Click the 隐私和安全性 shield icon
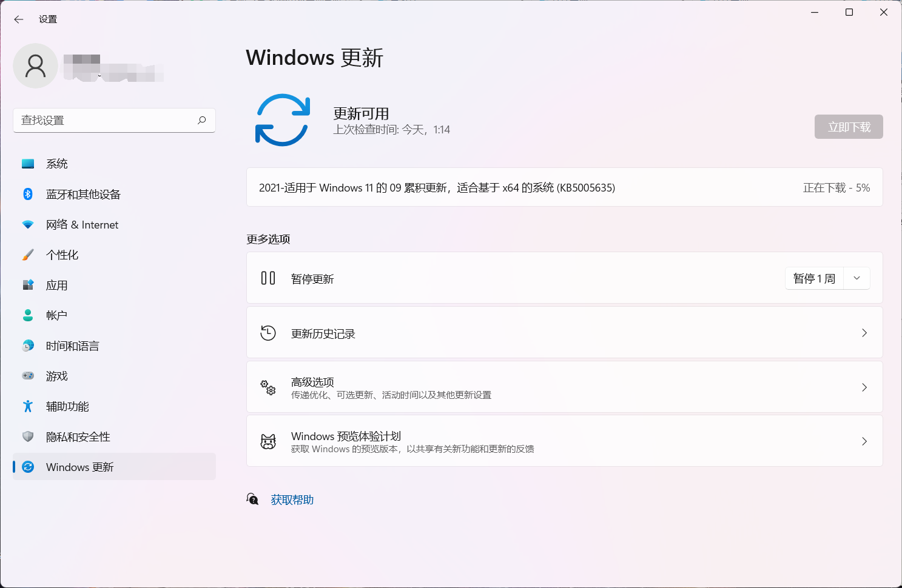 28,436
